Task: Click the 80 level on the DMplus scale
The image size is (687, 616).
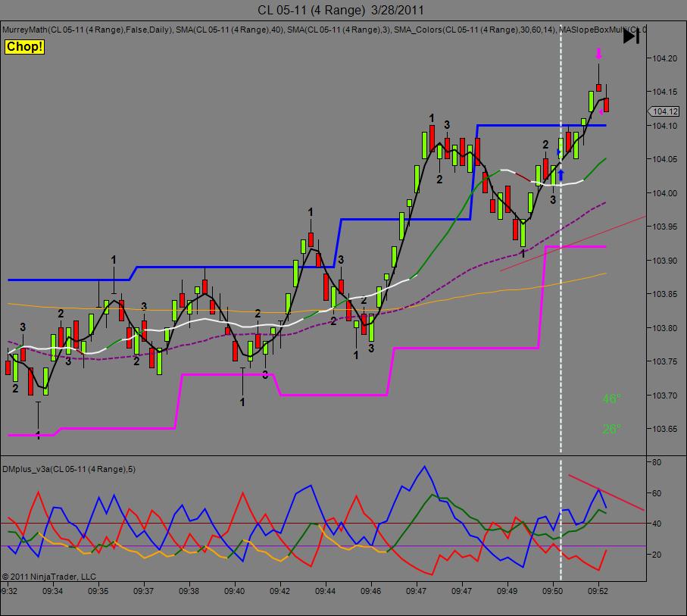Action: tap(657, 462)
